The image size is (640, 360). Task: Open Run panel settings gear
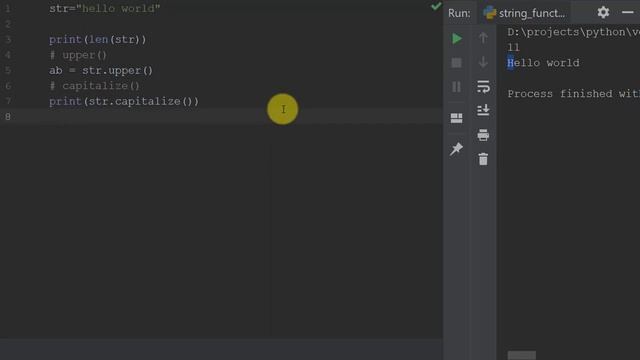603,13
